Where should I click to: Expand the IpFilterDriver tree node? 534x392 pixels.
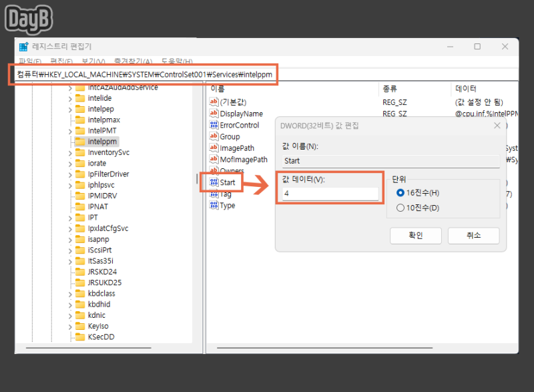coord(70,175)
